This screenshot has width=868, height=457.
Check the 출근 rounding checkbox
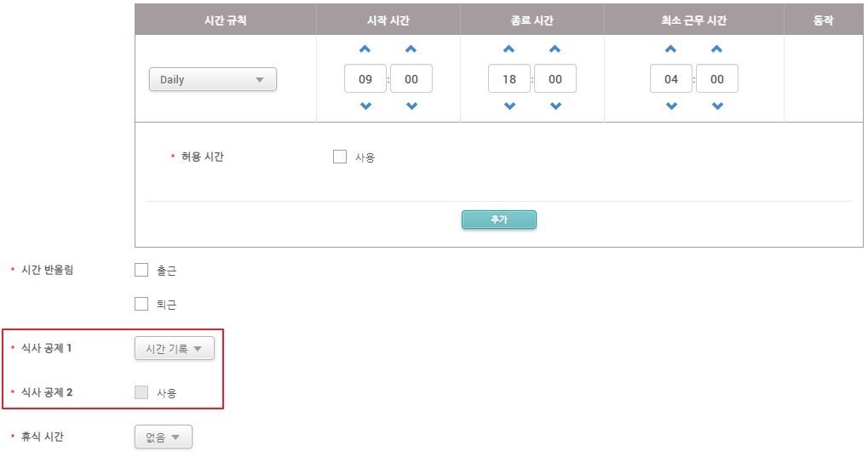coord(141,271)
